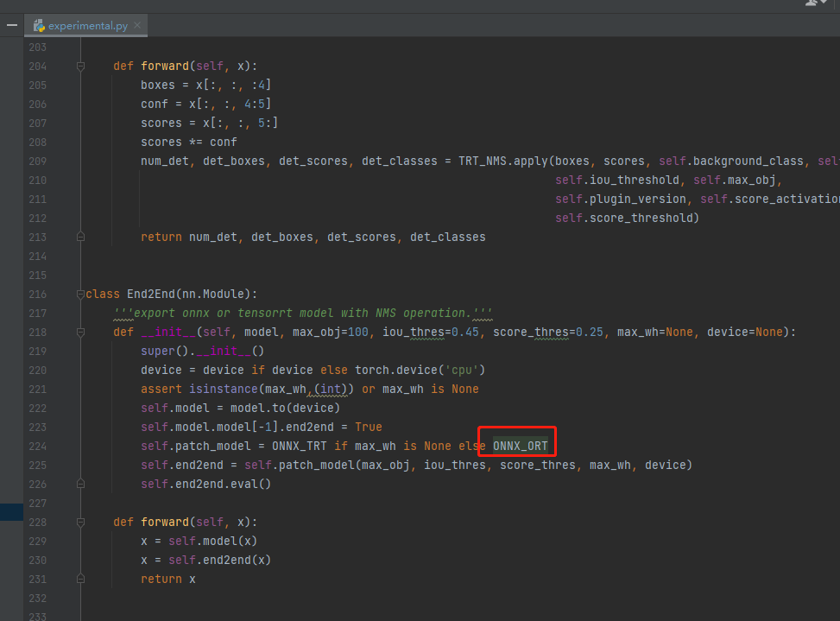
Task: Place cursor on ONNX_TRT in line 224
Action: tap(300, 446)
